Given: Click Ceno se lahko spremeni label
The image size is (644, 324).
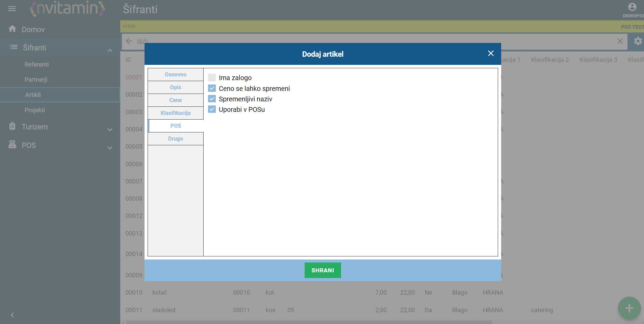Looking at the screenshot, I should tap(254, 89).
